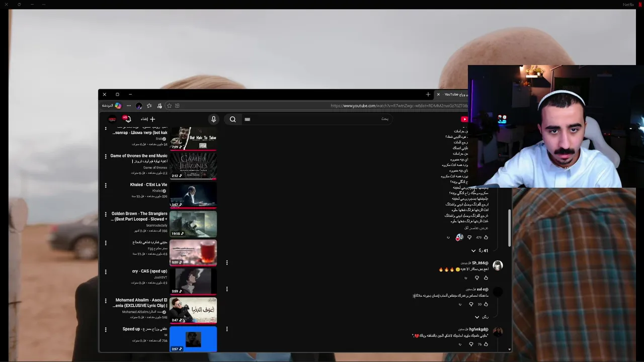Viewport: 644px width, 362px height.
Task: Click the scrollbar down arrow
Action: tap(509, 349)
